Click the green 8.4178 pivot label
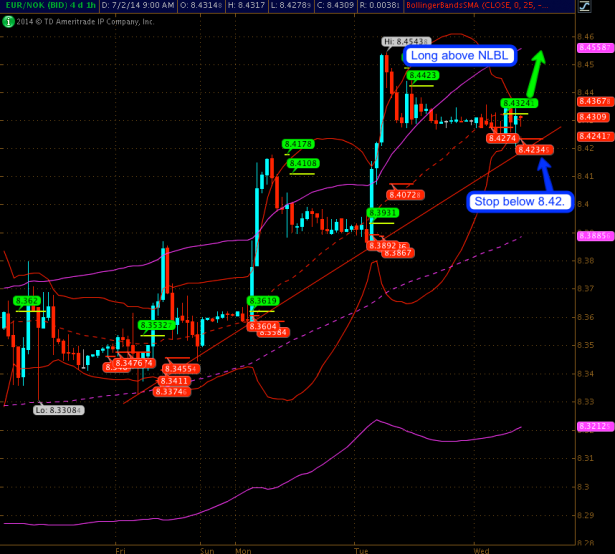This screenshot has height=554, width=615. click(x=299, y=144)
